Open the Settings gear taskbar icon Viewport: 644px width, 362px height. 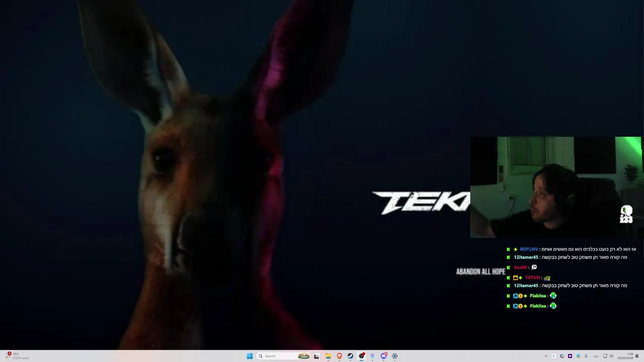point(394,356)
